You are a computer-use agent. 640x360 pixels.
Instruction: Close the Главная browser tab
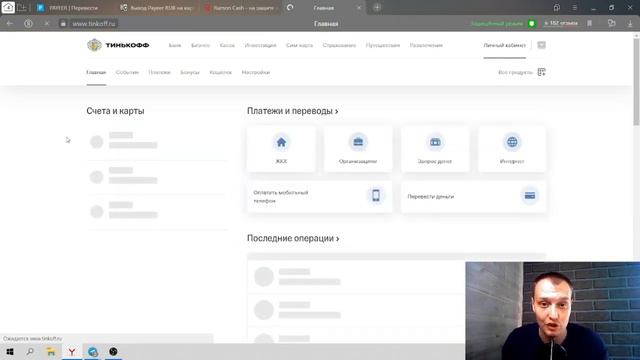pyautogui.click(x=359, y=8)
